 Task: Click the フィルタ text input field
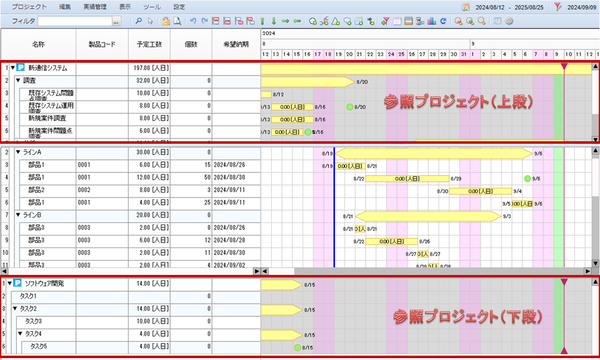click(75, 22)
